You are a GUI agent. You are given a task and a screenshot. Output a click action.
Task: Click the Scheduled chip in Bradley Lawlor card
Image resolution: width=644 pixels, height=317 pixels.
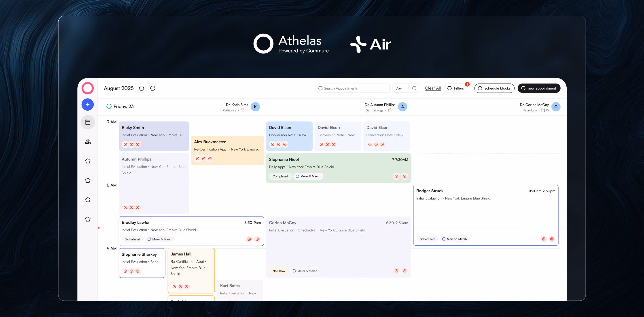pos(133,239)
